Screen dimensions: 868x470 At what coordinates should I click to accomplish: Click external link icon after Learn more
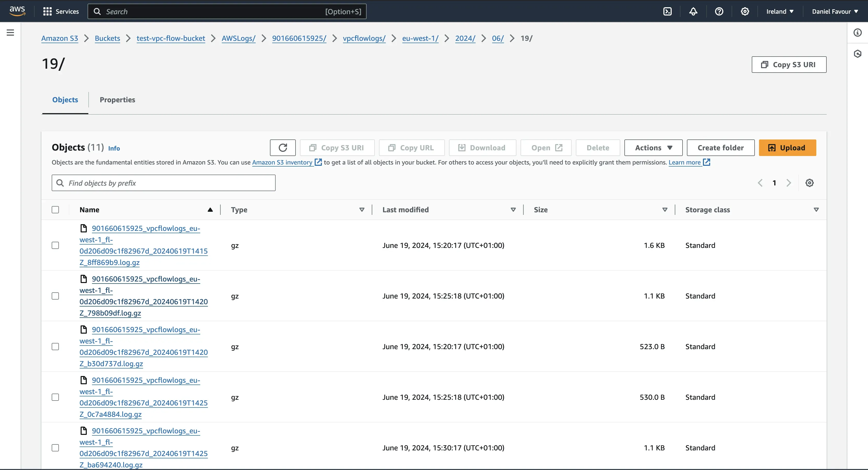pos(707,162)
